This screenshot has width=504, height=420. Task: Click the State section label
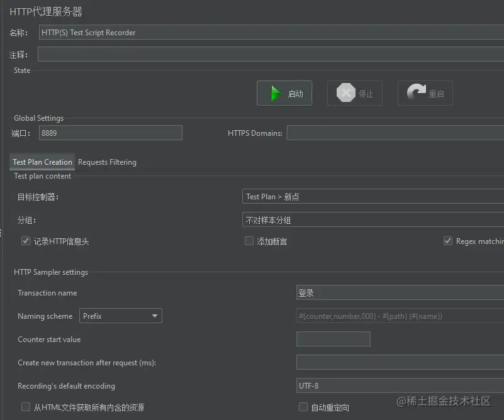[x=22, y=70]
